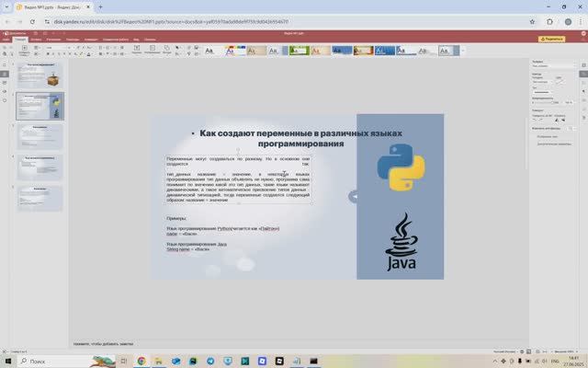Select slide 3 thumbnail in slide panel
Viewport: 588px width, 368px height.
click(x=40, y=137)
